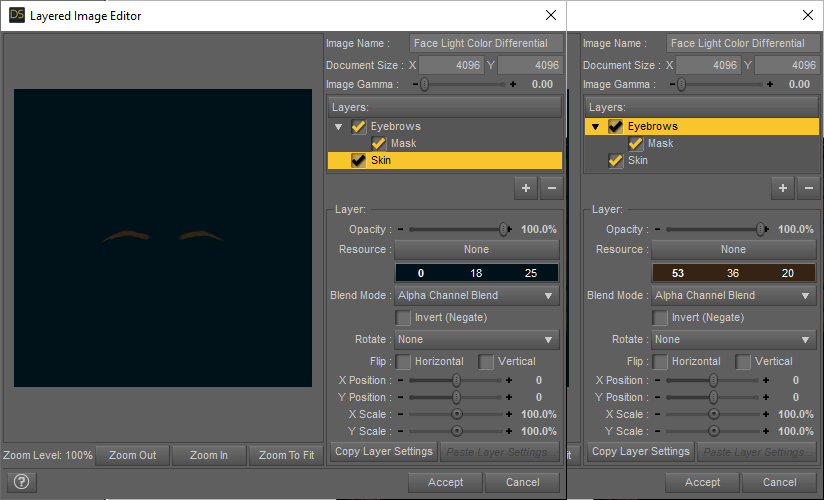
Task: Click Y Position slider handle, right panel
Action: [713, 397]
